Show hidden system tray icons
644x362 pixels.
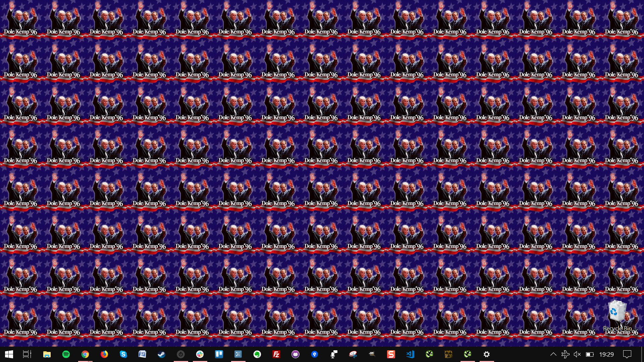click(x=553, y=354)
